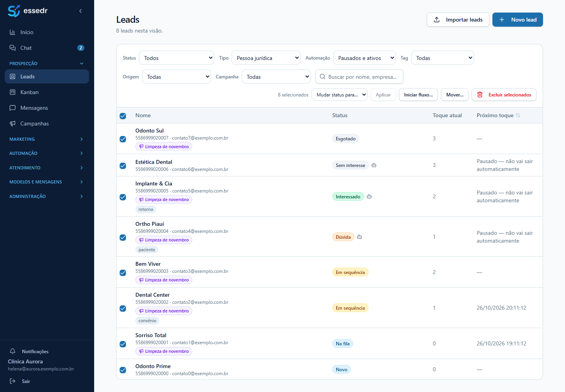Expand the Automação sidebar section
Screen dimensions: 565x392
pos(47,153)
